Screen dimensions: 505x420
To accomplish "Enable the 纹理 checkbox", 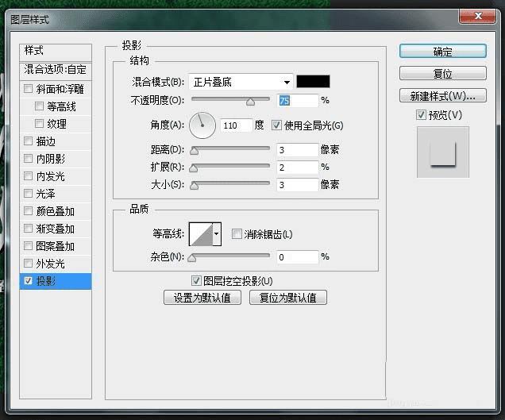I will 39,123.
